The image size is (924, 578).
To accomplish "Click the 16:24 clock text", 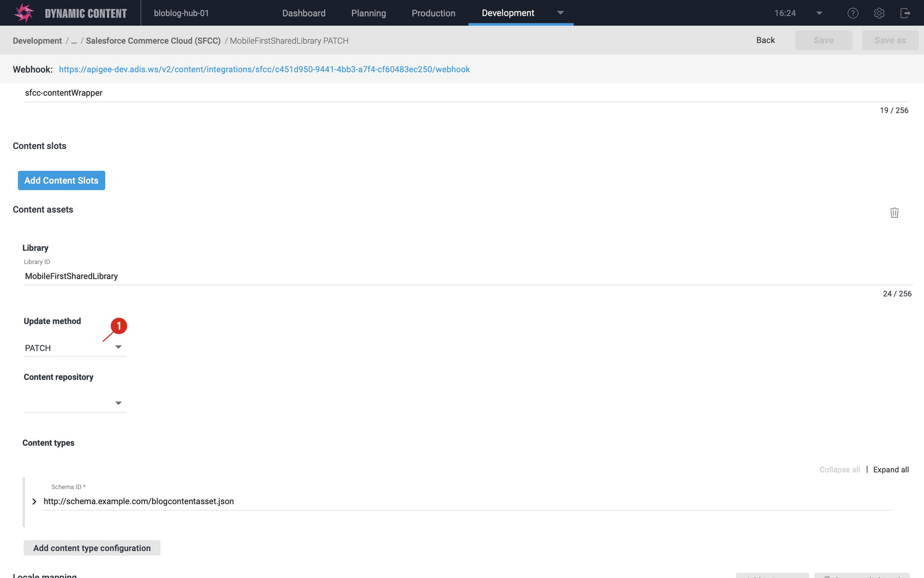I will (x=785, y=13).
